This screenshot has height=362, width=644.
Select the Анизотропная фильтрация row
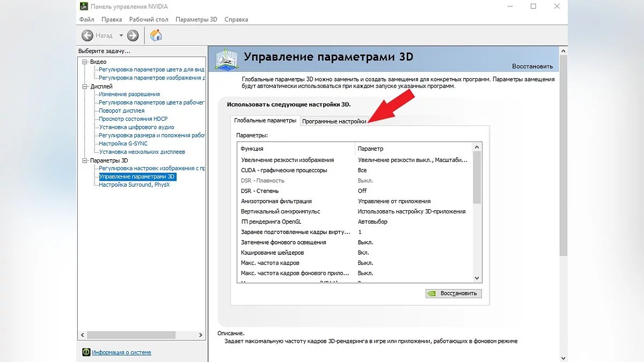point(355,201)
